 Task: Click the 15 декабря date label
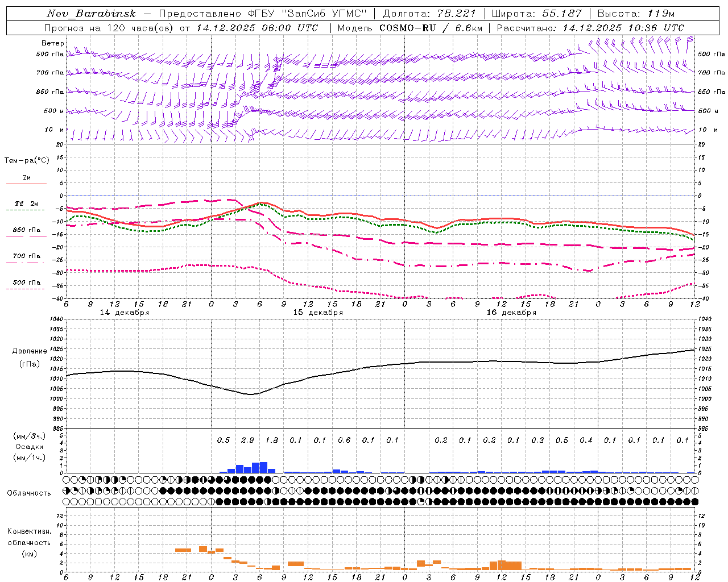(x=318, y=313)
